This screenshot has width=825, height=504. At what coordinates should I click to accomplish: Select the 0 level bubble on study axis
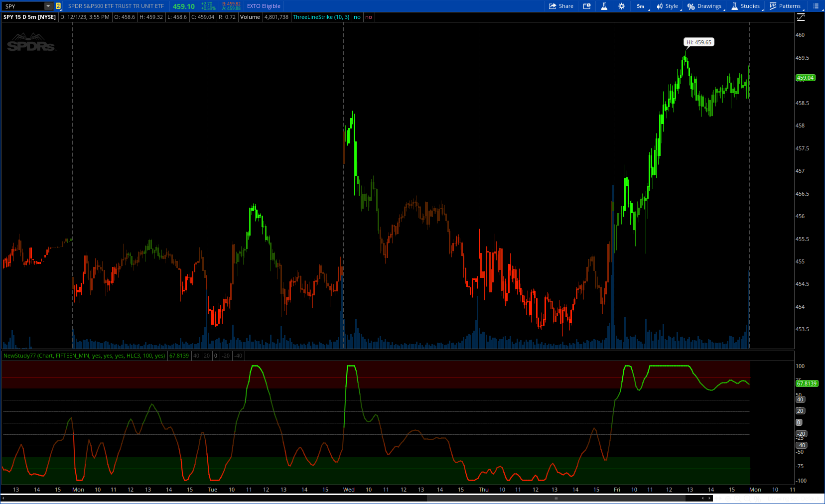[799, 422]
